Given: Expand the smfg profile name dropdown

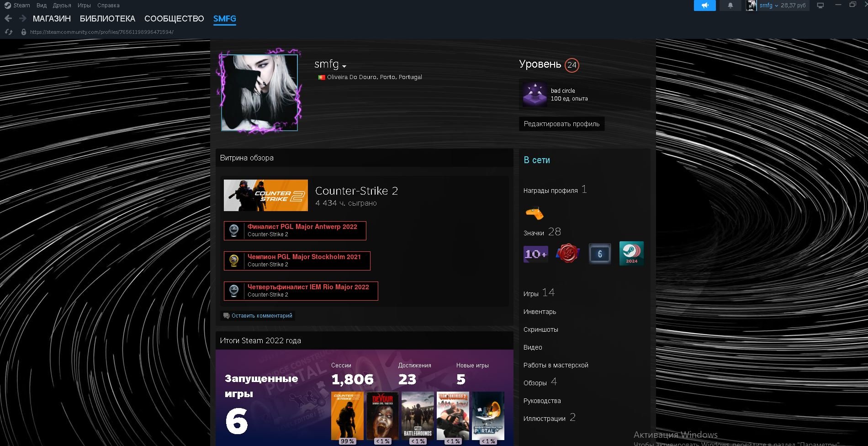Looking at the screenshot, I should pyautogui.click(x=344, y=66).
